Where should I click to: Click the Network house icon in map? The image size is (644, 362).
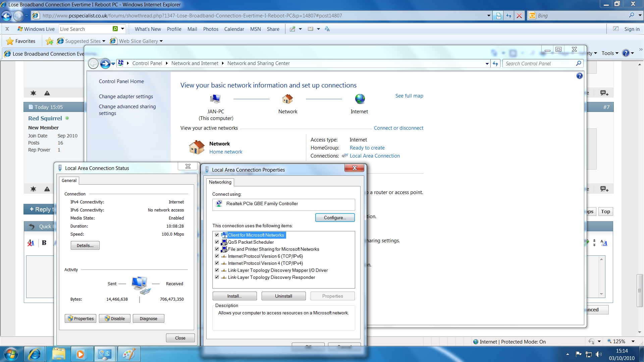287,99
